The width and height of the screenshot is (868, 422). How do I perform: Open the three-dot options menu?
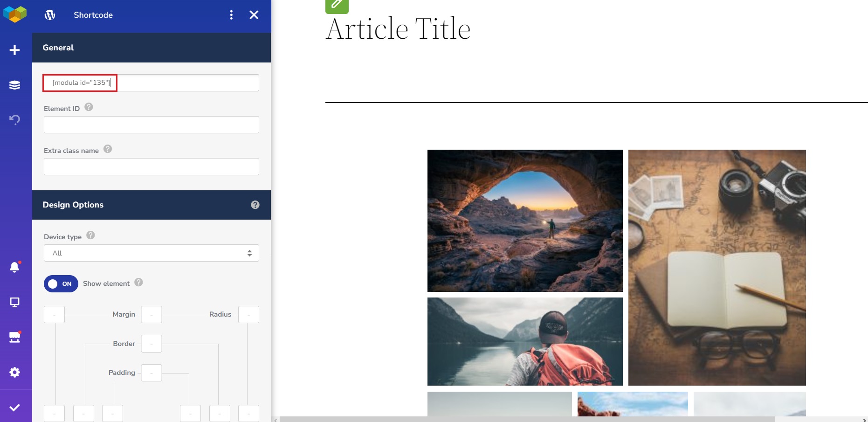click(231, 15)
